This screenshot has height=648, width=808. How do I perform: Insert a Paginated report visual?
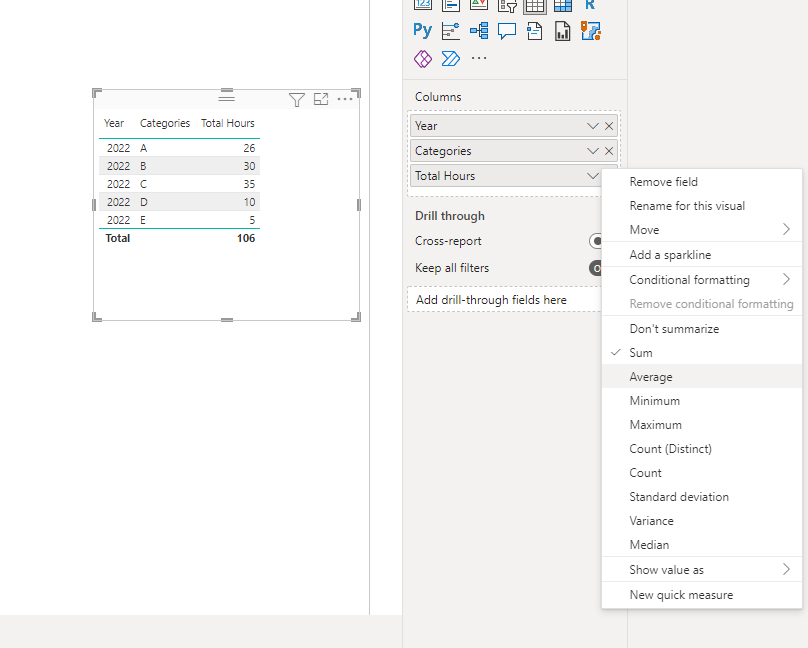tap(563, 31)
